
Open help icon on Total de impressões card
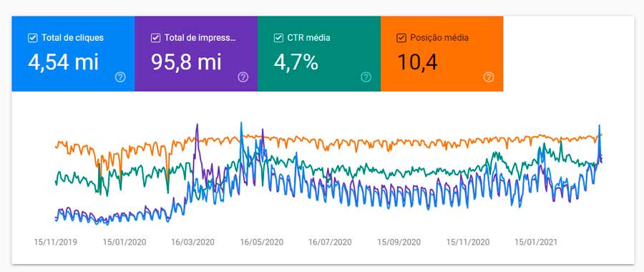coord(243,77)
